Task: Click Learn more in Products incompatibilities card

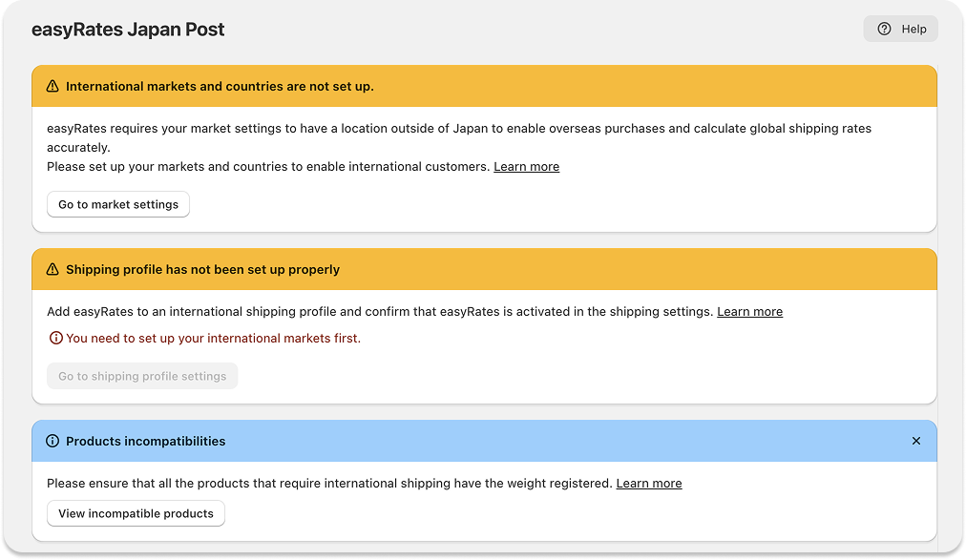Action: click(x=649, y=483)
